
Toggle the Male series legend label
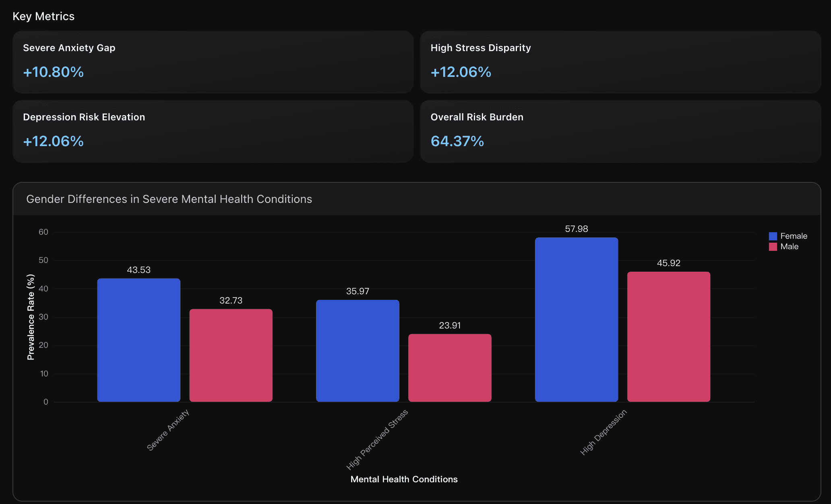pyautogui.click(x=789, y=247)
